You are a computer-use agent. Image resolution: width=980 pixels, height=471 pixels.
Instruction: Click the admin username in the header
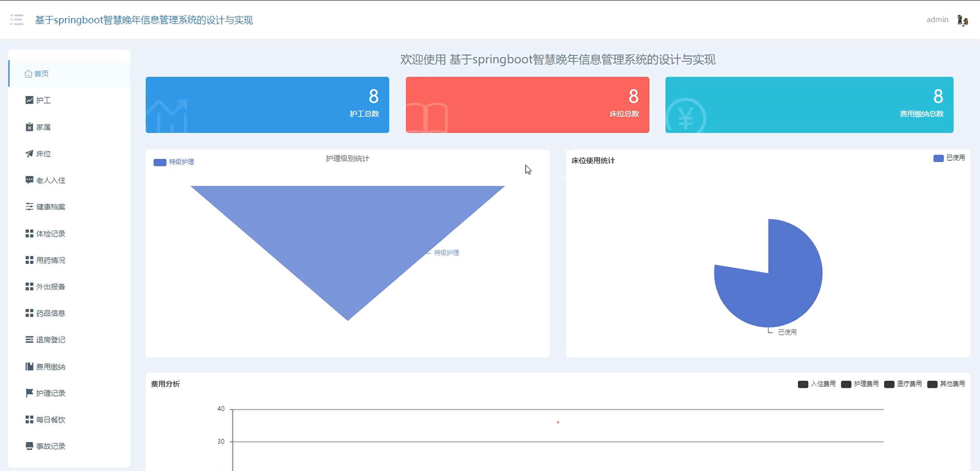click(x=937, y=20)
